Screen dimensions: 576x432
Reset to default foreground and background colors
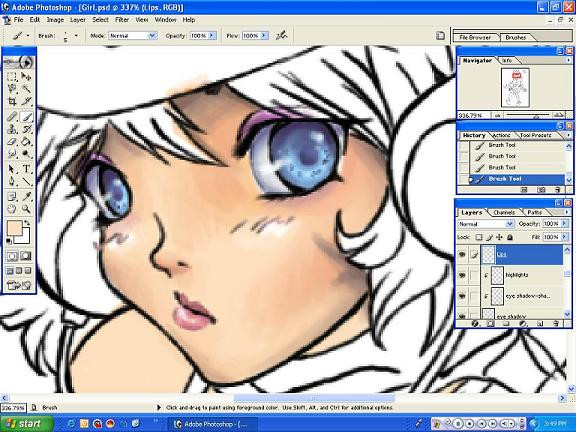(x=9, y=241)
